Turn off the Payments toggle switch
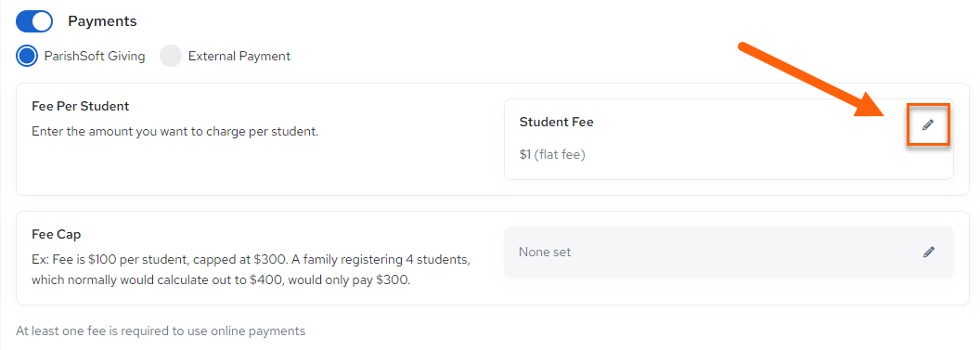This screenshot has width=980, height=350. tap(33, 21)
